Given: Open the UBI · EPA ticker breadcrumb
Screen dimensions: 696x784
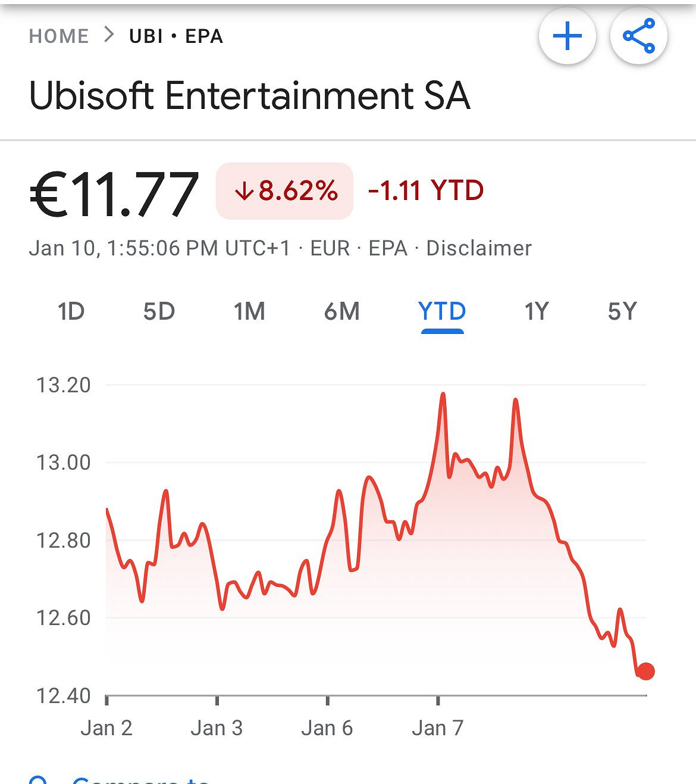Looking at the screenshot, I should (x=175, y=36).
